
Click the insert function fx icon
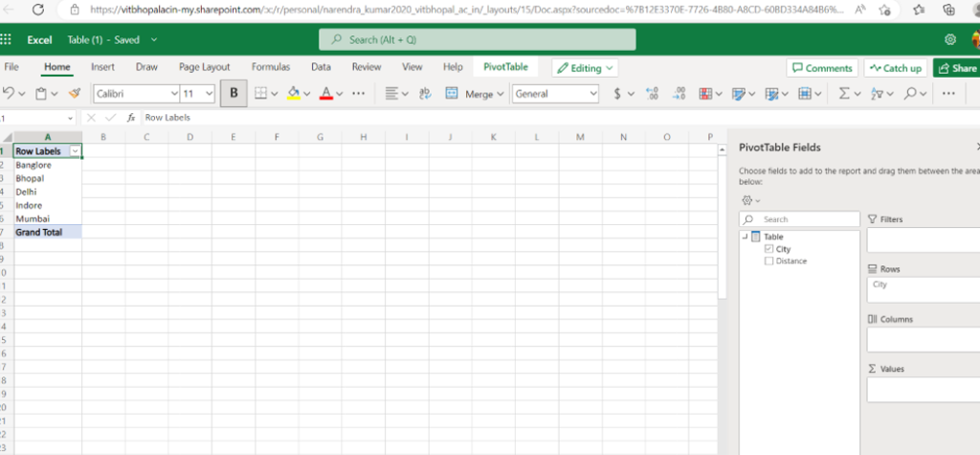click(x=130, y=117)
